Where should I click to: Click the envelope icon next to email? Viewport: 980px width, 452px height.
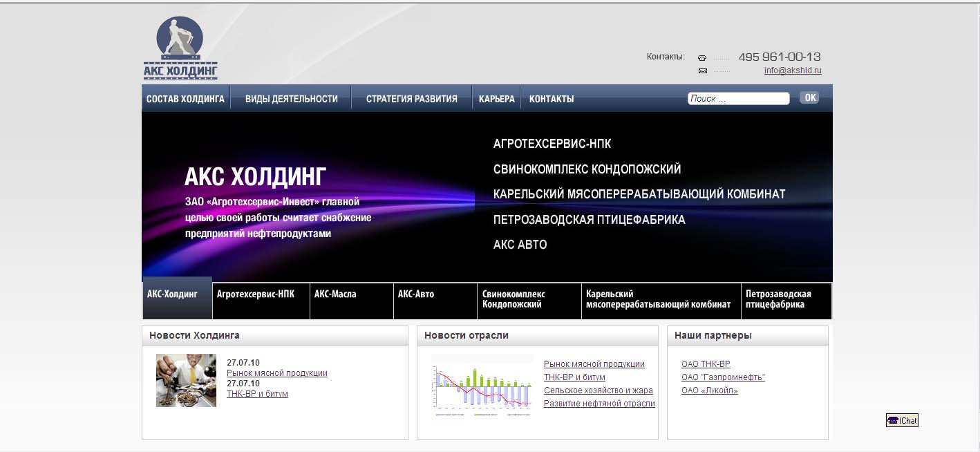point(702,71)
